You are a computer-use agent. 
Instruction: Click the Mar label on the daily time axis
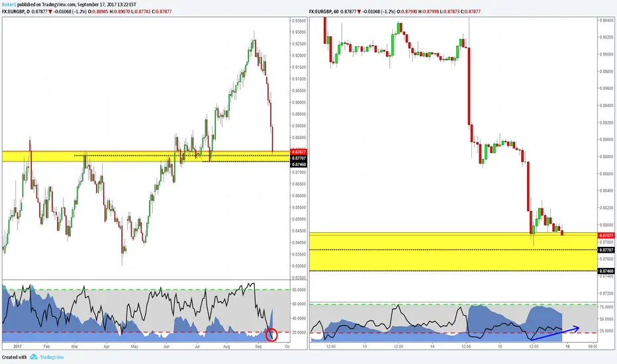coord(75,347)
